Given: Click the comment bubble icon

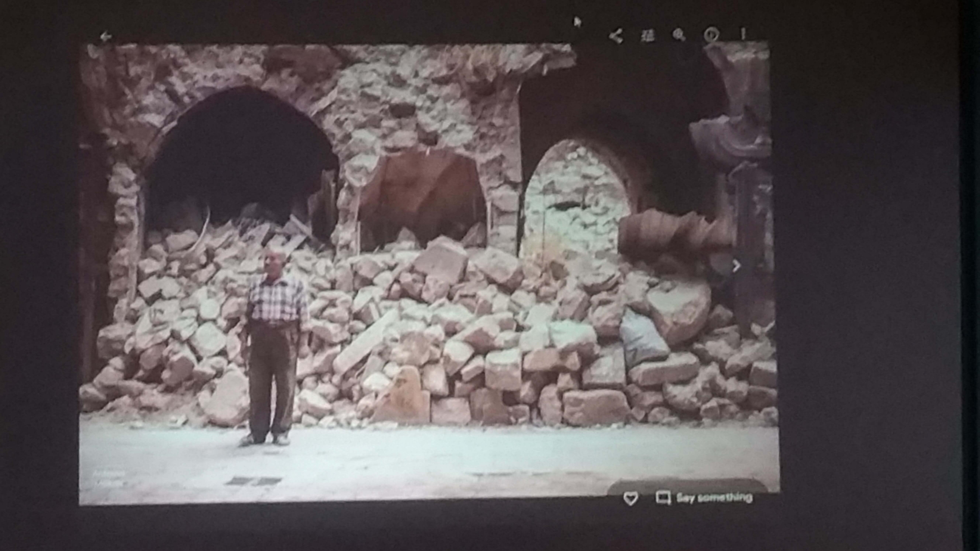Looking at the screenshot, I should click(x=663, y=498).
